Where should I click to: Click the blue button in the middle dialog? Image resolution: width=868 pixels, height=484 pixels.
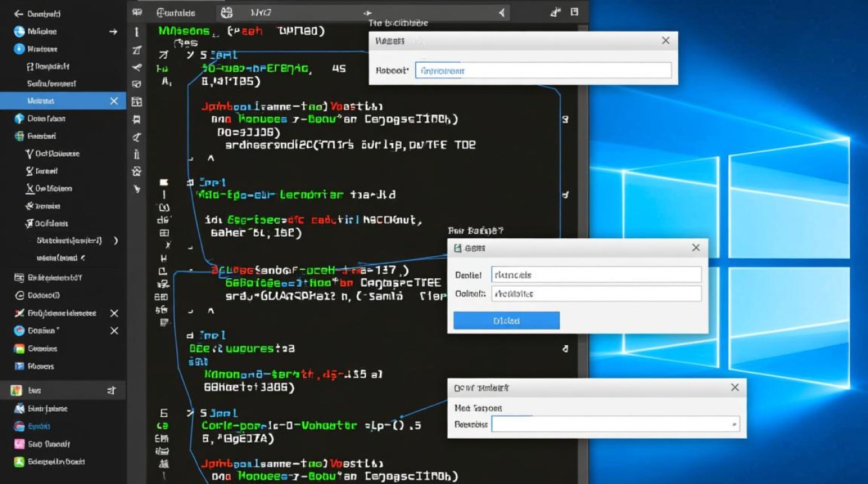pos(506,321)
